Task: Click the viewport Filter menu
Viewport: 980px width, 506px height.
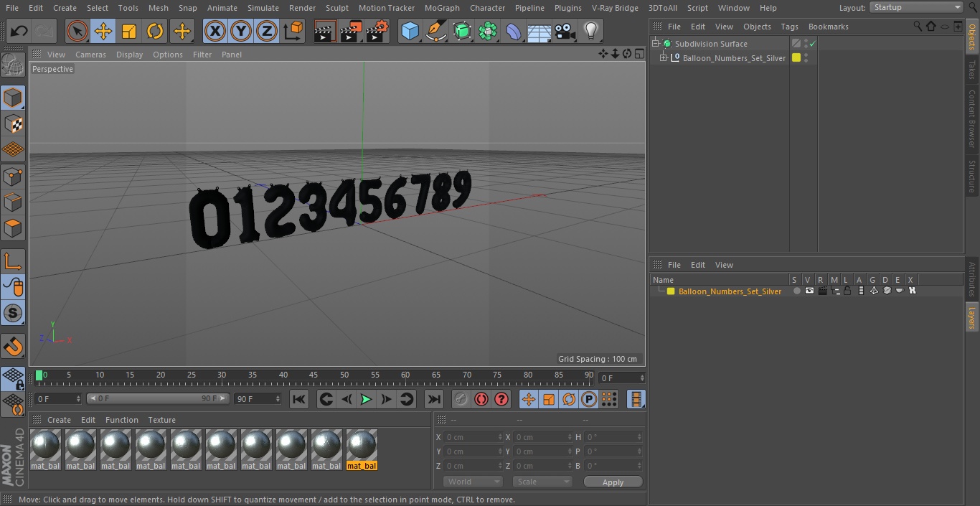Action: (202, 55)
